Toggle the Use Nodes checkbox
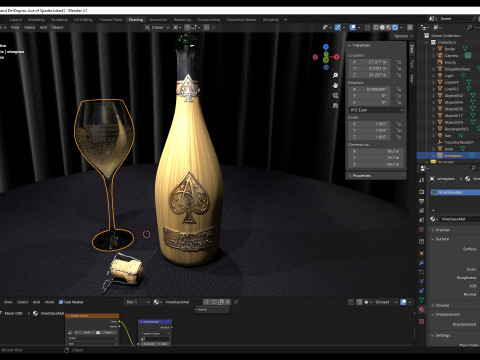This screenshot has width=480, height=360. (61, 302)
